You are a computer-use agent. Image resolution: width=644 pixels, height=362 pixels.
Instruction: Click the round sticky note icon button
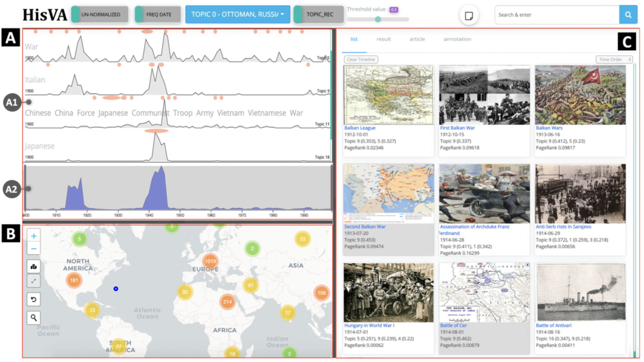point(469,15)
